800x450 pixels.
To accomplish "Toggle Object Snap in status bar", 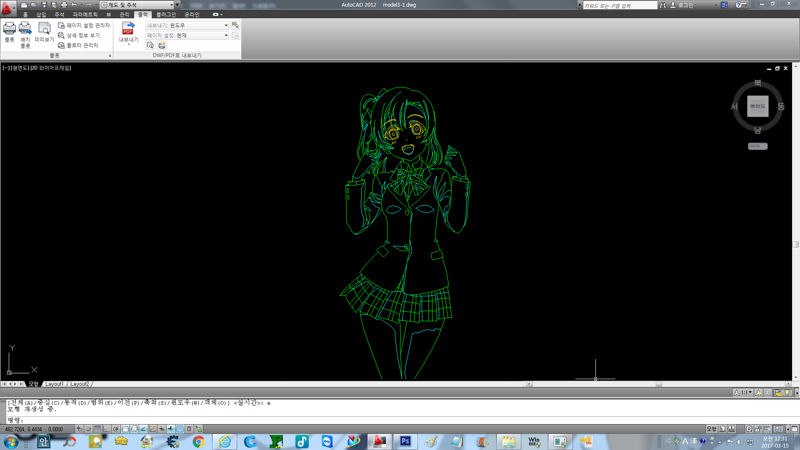I will [124, 429].
